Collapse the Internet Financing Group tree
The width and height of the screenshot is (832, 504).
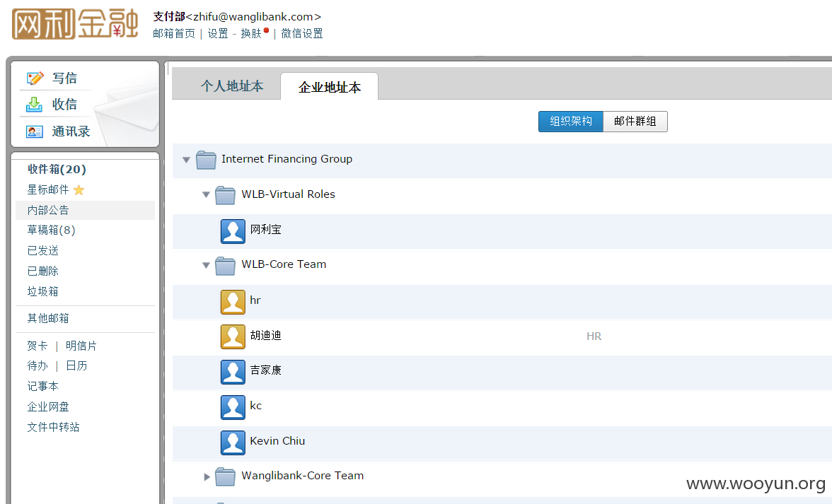pos(186,160)
